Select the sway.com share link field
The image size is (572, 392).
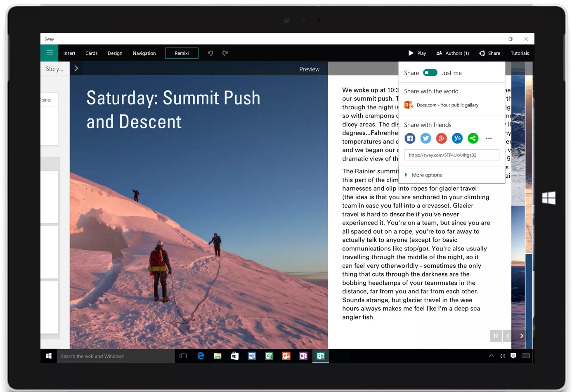tap(451, 155)
